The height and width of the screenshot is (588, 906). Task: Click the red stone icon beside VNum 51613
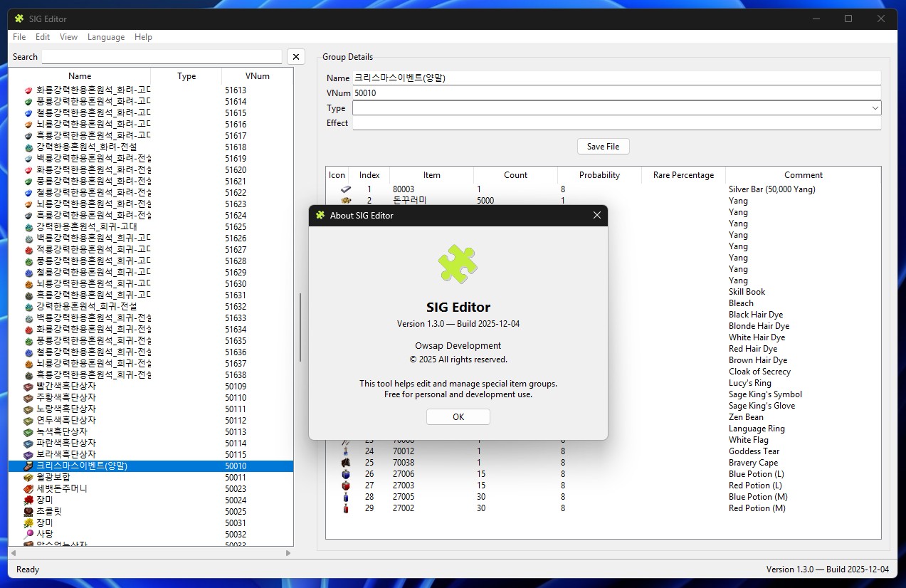[28, 90]
